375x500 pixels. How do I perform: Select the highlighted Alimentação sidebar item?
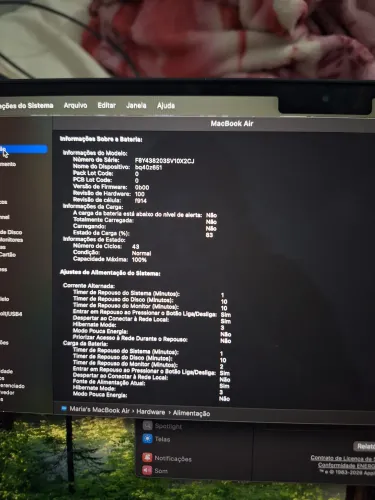click(x=23, y=149)
